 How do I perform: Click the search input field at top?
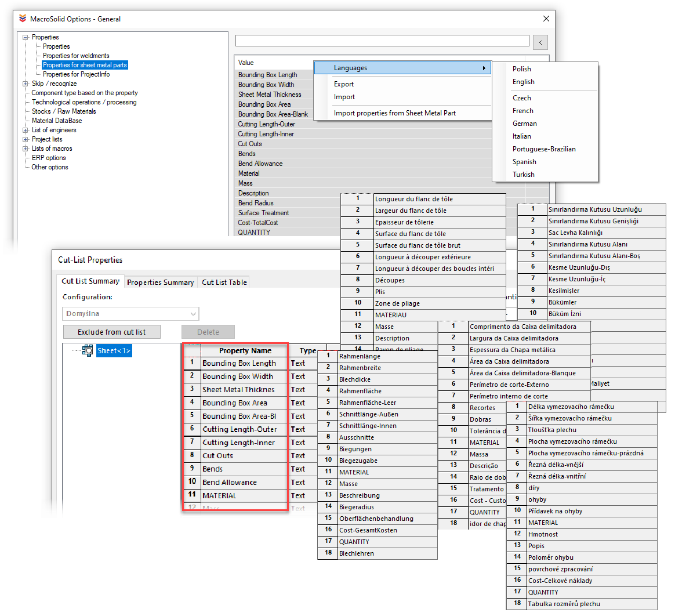click(x=382, y=41)
